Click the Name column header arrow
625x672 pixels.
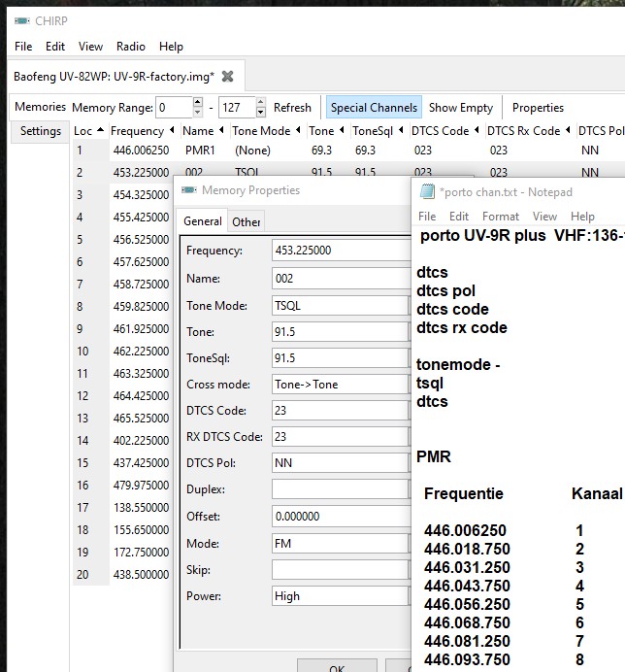(x=221, y=130)
